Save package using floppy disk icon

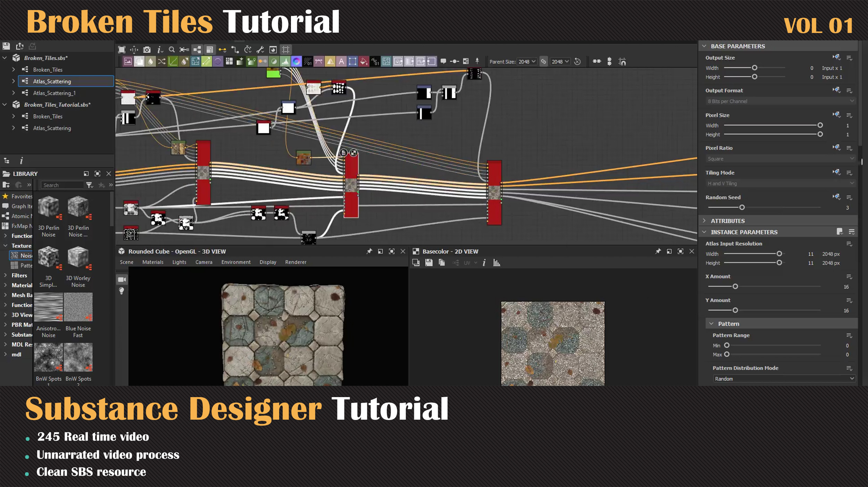6,46
